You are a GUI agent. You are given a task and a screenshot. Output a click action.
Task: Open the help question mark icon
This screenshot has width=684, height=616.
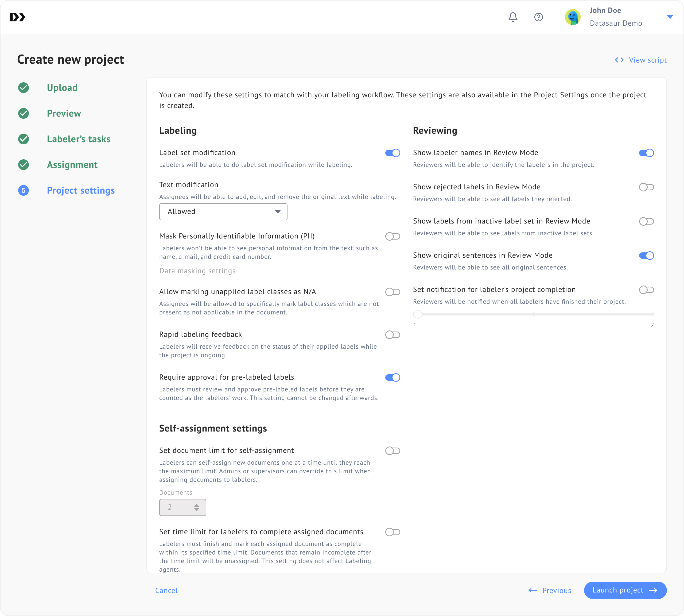tap(539, 17)
